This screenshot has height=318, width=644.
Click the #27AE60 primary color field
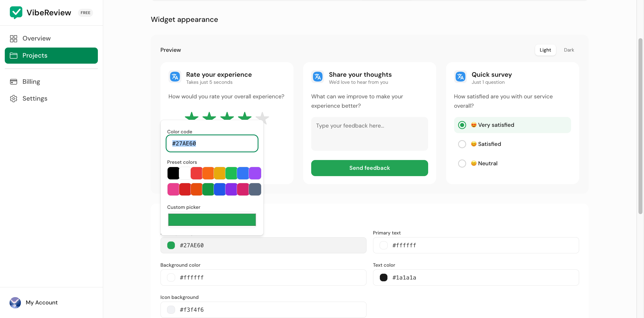coord(263,245)
